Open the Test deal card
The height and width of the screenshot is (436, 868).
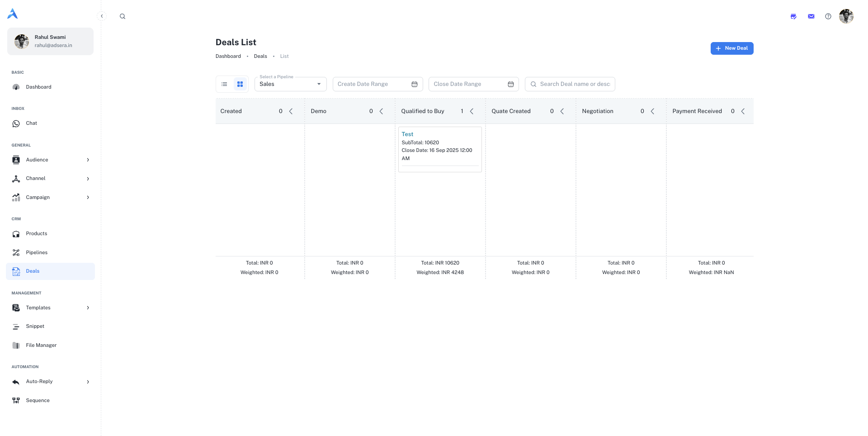click(407, 134)
